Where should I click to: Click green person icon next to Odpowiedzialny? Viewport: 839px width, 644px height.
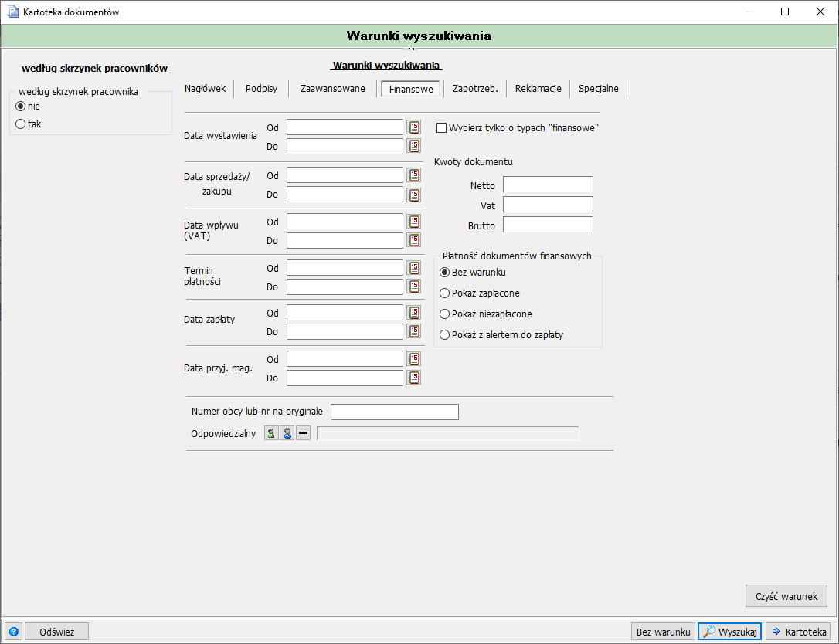(x=272, y=433)
